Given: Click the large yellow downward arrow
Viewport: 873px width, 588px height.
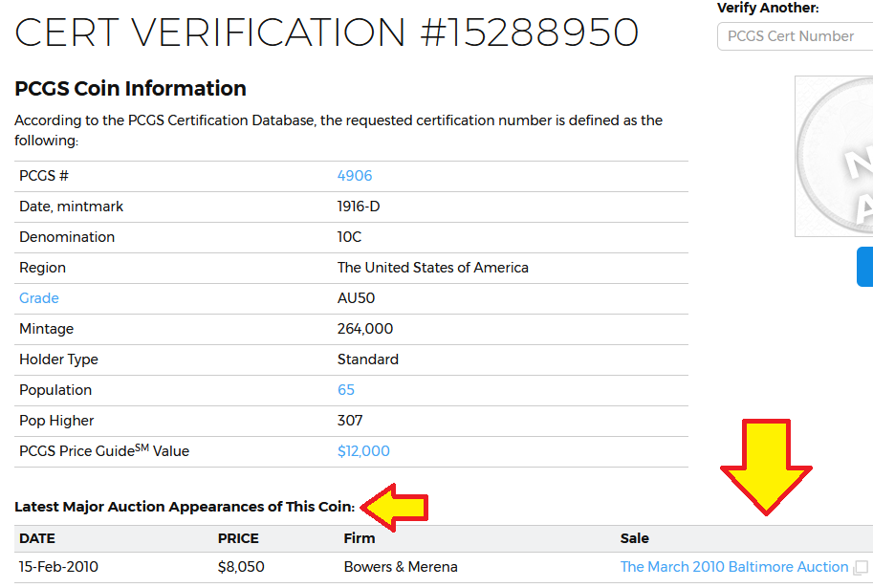Looking at the screenshot, I should pos(766,467).
